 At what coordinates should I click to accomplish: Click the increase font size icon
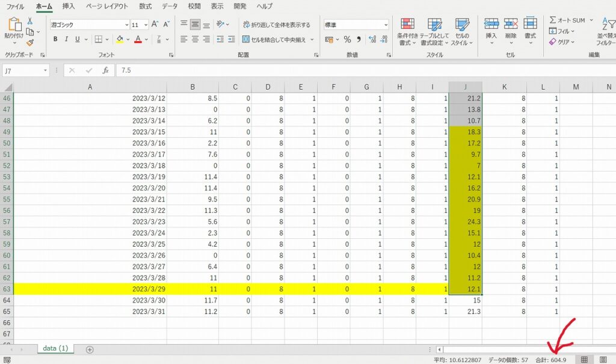coord(155,25)
